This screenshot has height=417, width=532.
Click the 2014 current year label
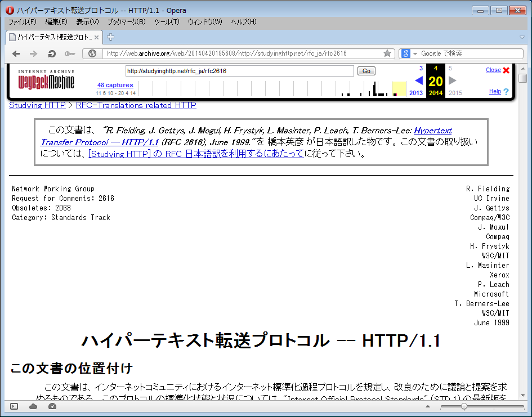pyautogui.click(x=436, y=93)
